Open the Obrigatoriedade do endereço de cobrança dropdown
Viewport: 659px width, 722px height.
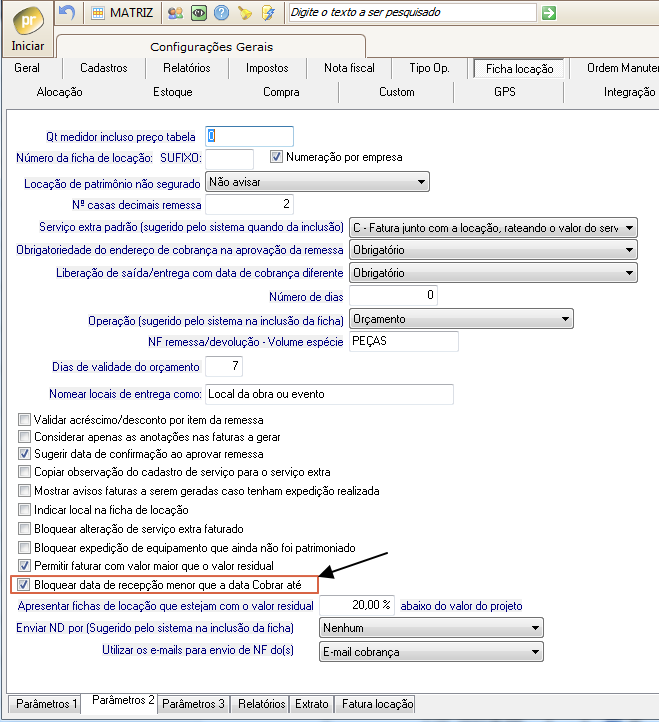493,250
